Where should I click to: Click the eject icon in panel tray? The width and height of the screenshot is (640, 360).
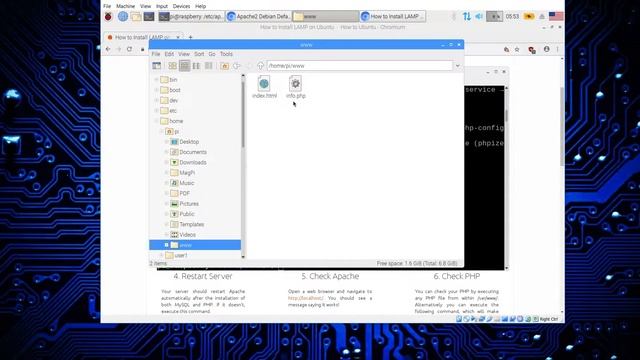click(x=542, y=16)
